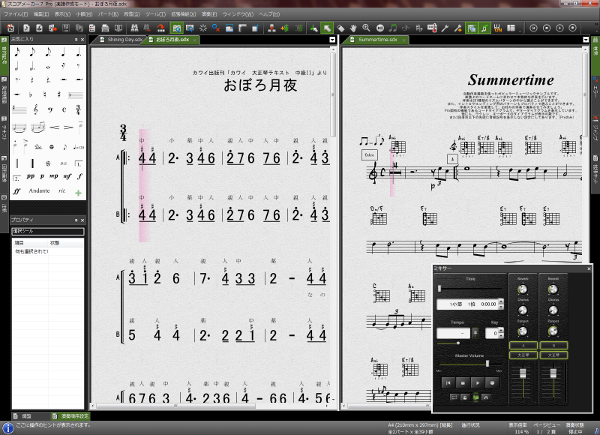The height and width of the screenshot is (435, 600).
Task: Switch to the Summertime.sdx tab
Action: pos(378,40)
